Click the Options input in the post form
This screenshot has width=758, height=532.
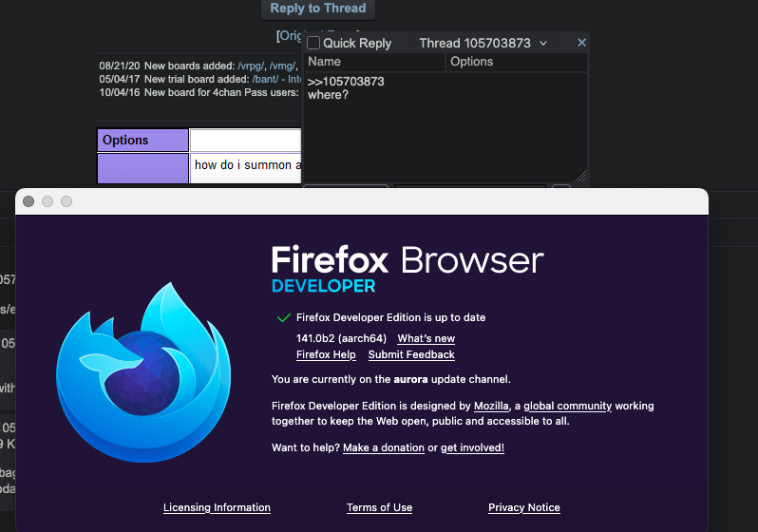pyautogui.click(x=246, y=141)
